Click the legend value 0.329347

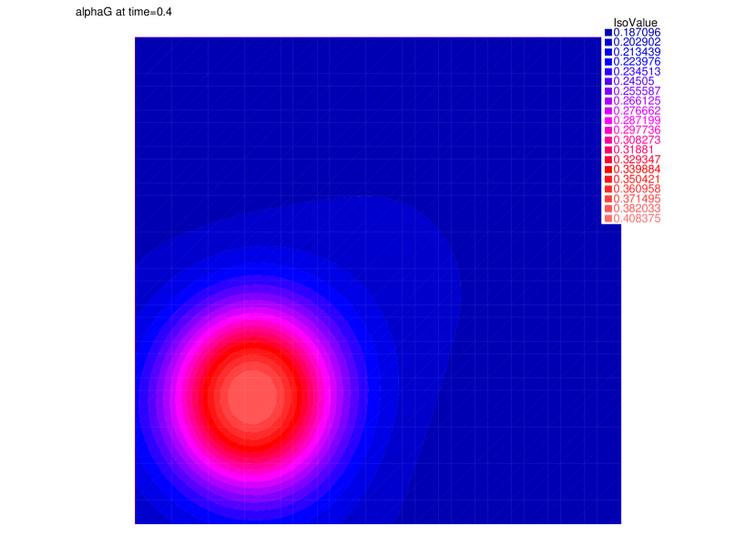click(637, 159)
